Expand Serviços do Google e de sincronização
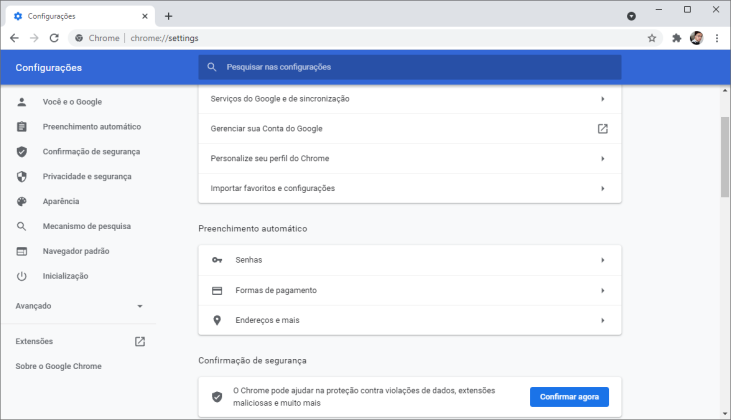731x420 pixels. pyautogui.click(x=410, y=99)
